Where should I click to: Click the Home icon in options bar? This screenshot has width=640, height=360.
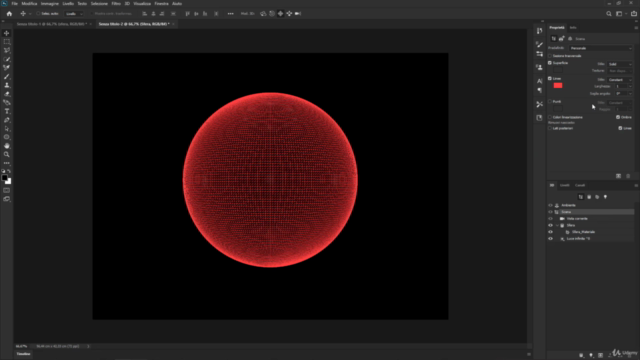(x=9, y=13)
